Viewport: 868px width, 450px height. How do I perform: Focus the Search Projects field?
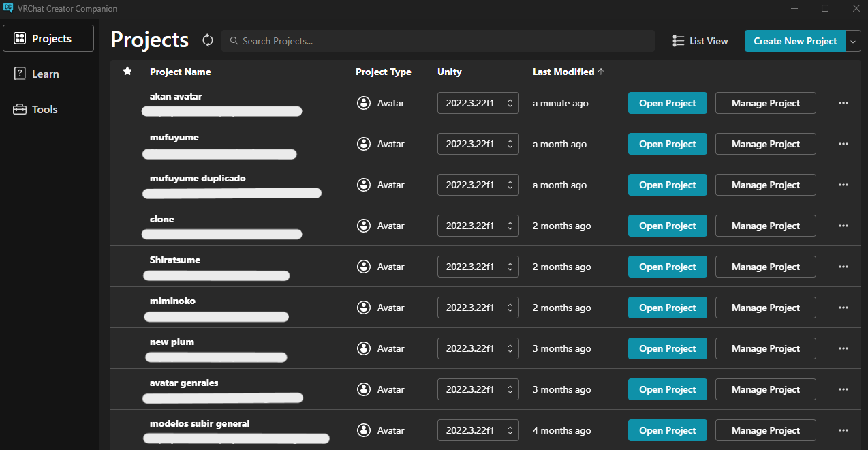(437, 41)
